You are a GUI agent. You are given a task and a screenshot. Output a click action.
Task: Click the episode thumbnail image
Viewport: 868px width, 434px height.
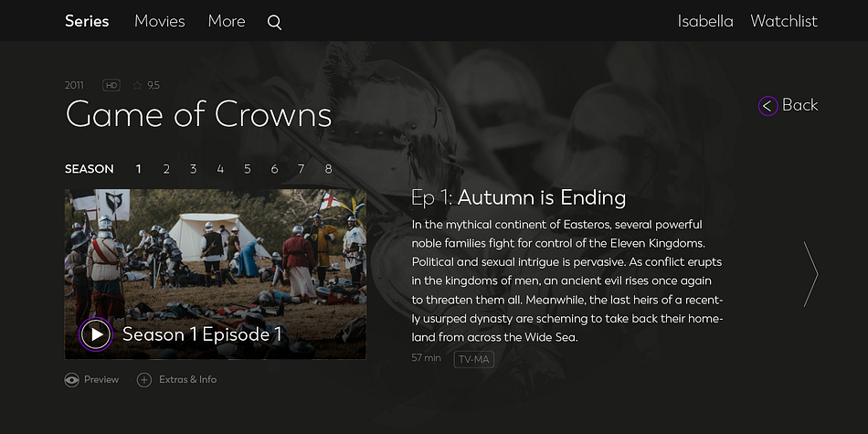(216, 274)
